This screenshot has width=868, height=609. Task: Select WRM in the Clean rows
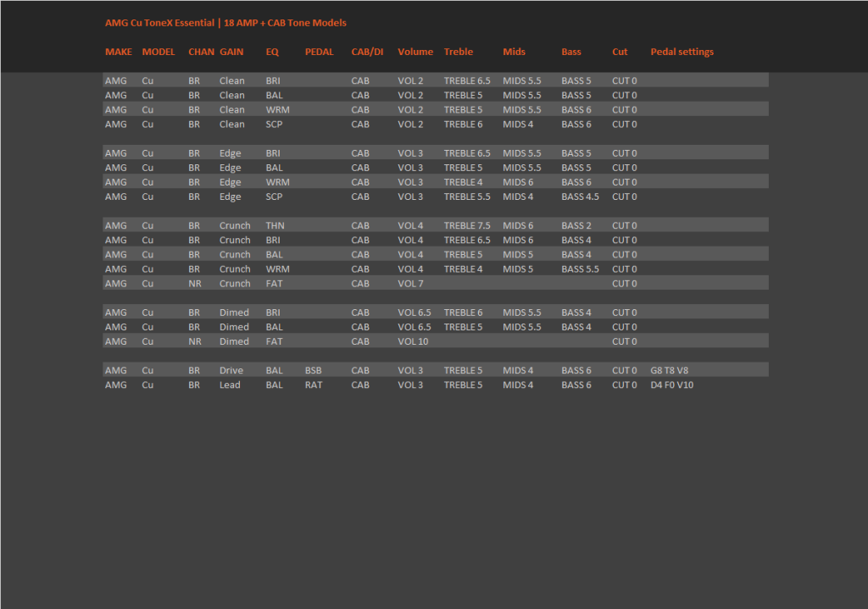click(277, 109)
